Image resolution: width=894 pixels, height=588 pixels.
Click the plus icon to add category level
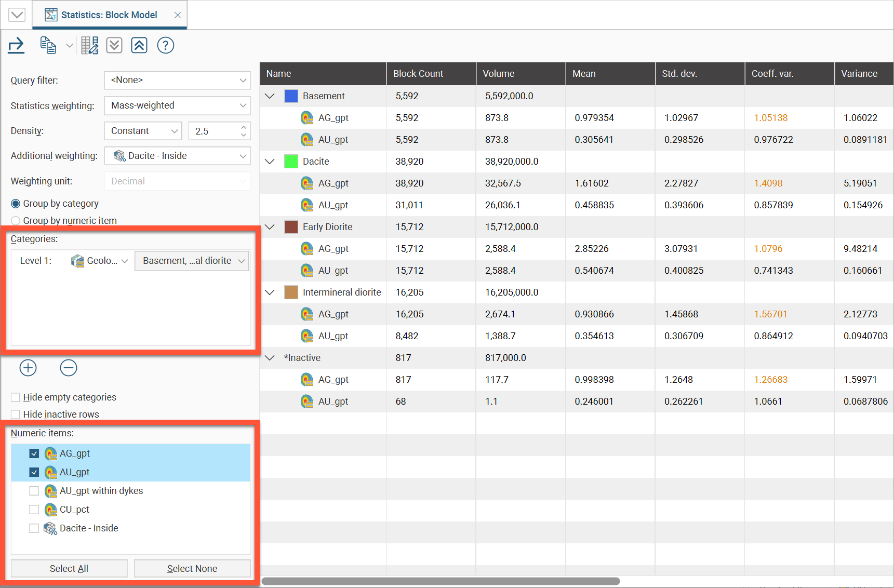click(28, 368)
